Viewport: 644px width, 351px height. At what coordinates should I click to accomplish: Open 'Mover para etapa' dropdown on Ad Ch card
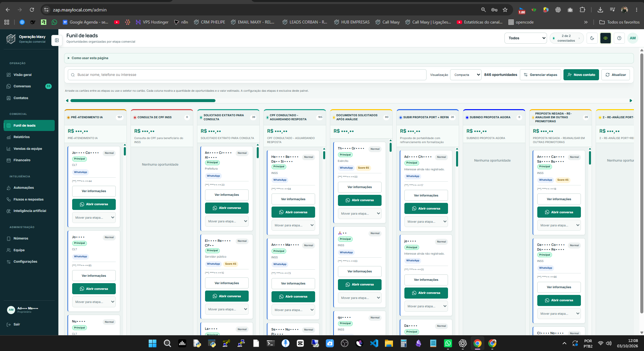[x=426, y=222]
